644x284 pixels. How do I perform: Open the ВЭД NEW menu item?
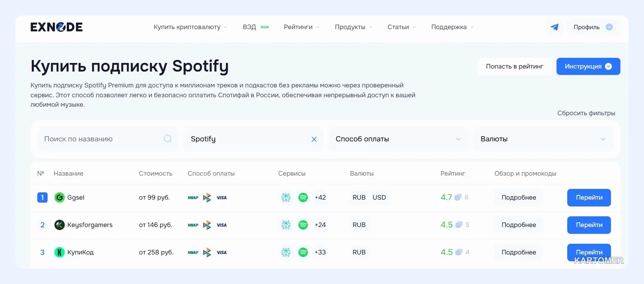coord(256,27)
